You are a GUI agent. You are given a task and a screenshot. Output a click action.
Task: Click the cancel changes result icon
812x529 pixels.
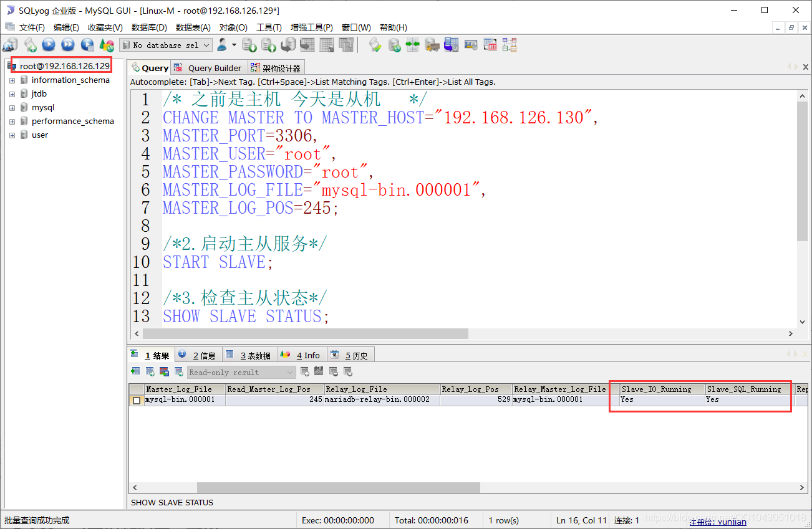point(347,371)
